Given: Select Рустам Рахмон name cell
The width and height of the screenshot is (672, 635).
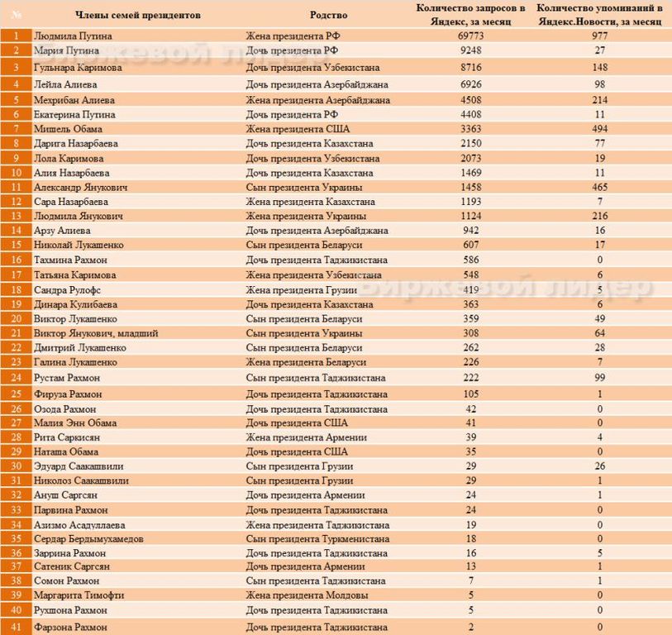Looking at the screenshot, I should 67,378.
